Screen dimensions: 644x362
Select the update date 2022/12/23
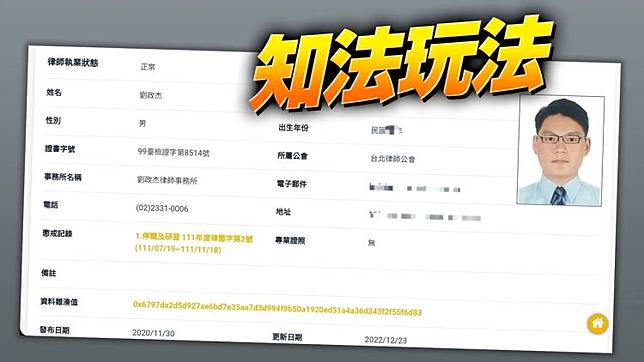386,340
